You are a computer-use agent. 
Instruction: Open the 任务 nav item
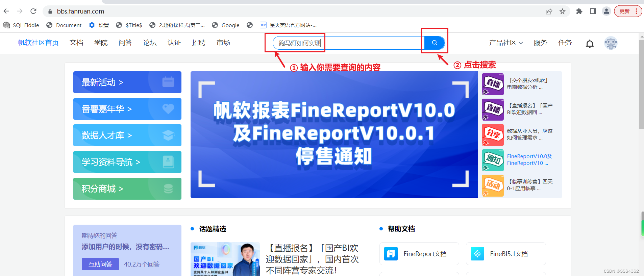point(565,43)
